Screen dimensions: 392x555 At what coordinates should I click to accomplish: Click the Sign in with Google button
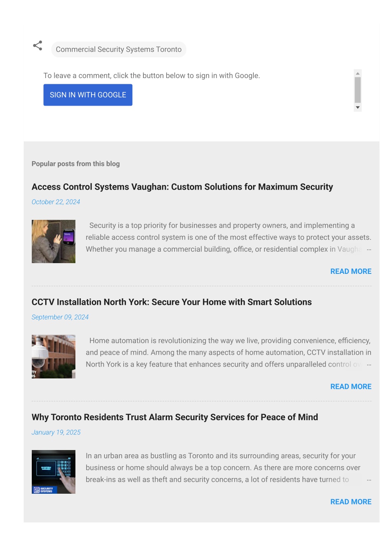[x=88, y=95]
